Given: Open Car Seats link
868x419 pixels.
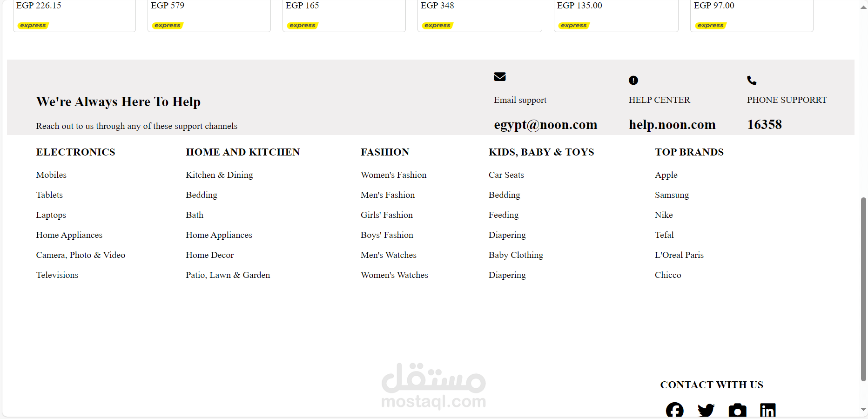Looking at the screenshot, I should [x=506, y=175].
